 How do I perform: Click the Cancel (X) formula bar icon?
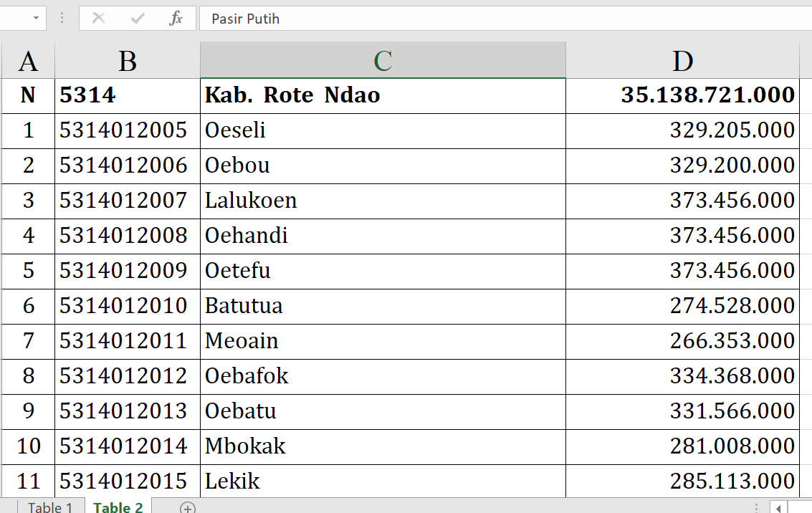[99, 19]
